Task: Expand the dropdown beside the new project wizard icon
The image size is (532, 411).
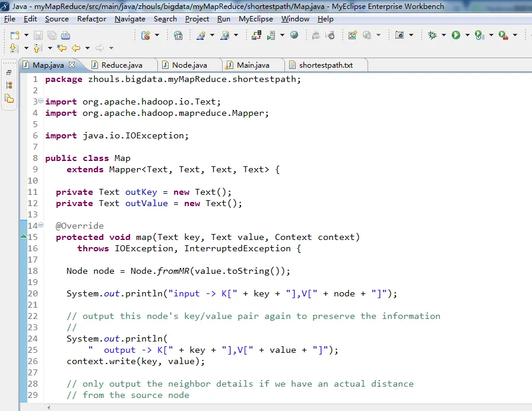Action: pyautogui.click(x=157, y=35)
